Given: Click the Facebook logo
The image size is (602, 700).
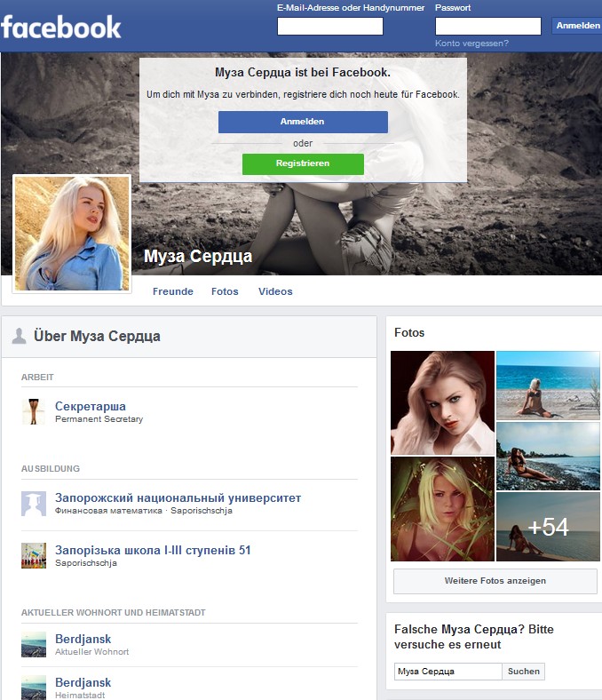Looking at the screenshot, I should click(61, 28).
